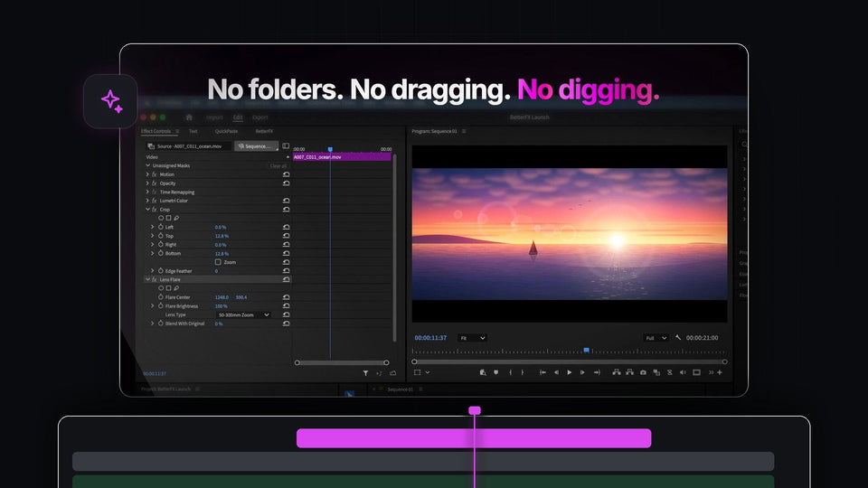
Task: Click the Extract button
Action: pyautogui.click(x=629, y=372)
